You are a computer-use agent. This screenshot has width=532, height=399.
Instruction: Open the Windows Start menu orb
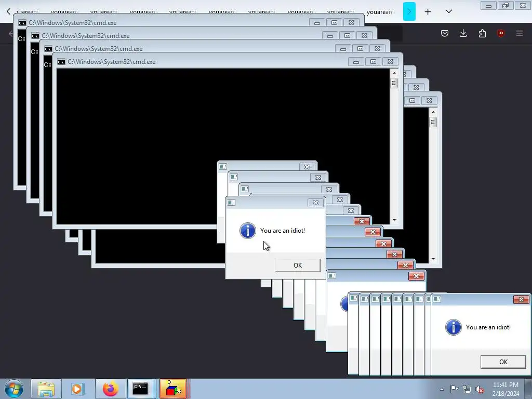pyautogui.click(x=14, y=389)
